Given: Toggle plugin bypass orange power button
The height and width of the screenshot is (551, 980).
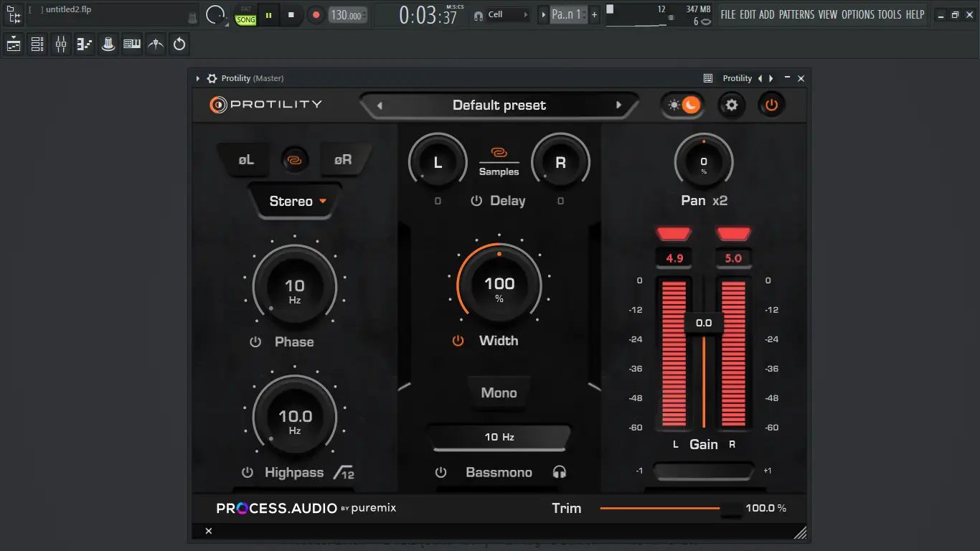Looking at the screenshot, I should point(771,105).
